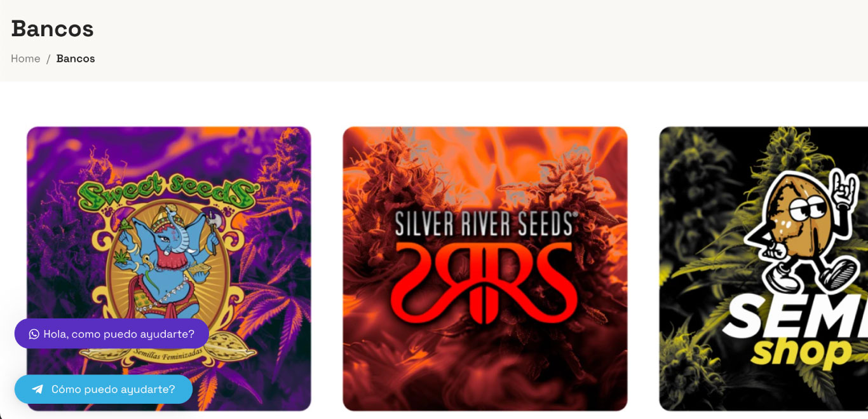Select the Bancos breadcrumb item
The image size is (868, 419).
tap(76, 58)
